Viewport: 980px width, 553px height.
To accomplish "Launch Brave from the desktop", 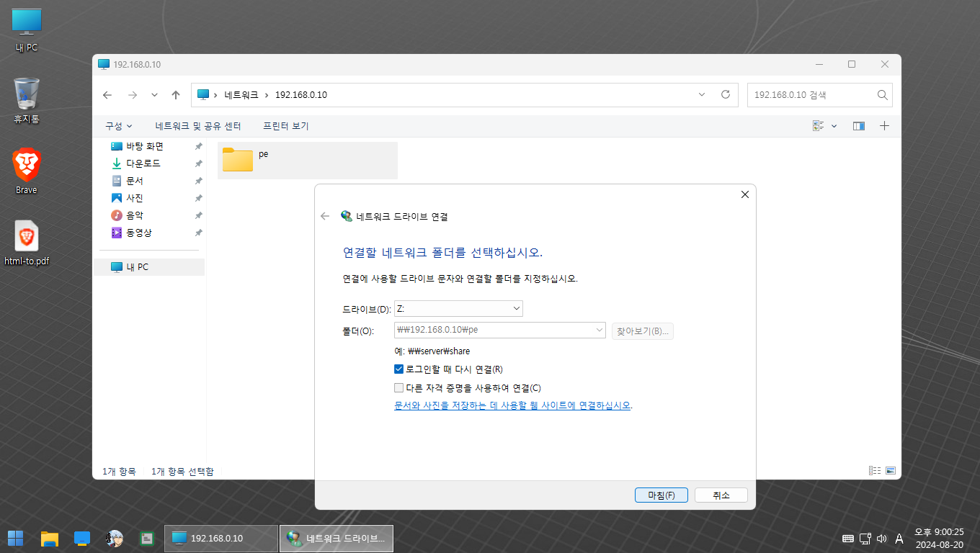I will [27, 171].
